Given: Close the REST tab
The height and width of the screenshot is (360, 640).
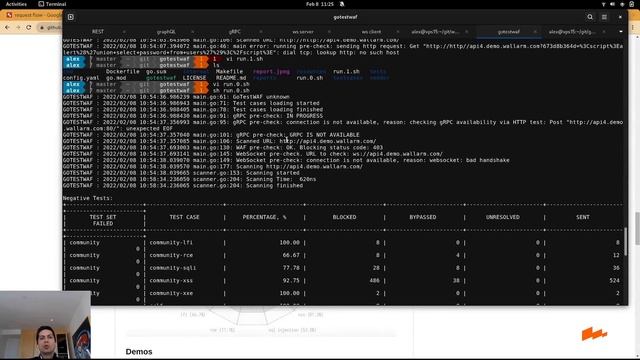Looking at the screenshot, I should point(124,32).
